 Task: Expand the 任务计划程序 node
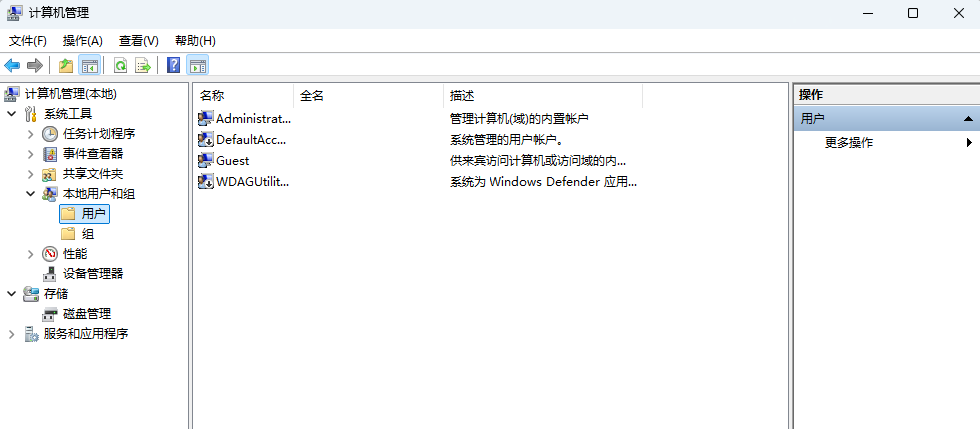click(30, 134)
